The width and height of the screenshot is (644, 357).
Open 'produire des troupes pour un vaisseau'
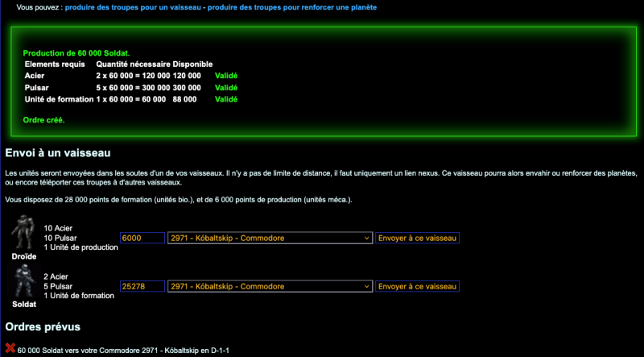point(133,7)
